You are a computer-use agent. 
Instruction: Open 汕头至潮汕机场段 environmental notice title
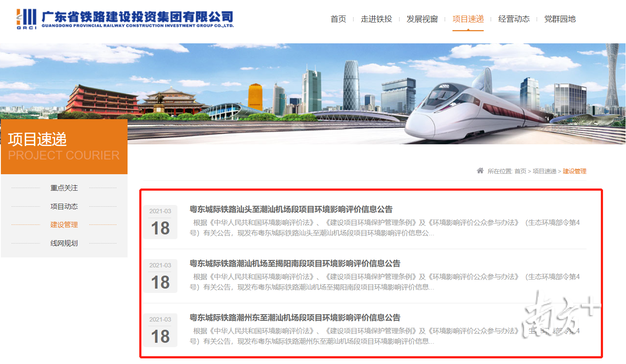pos(291,209)
